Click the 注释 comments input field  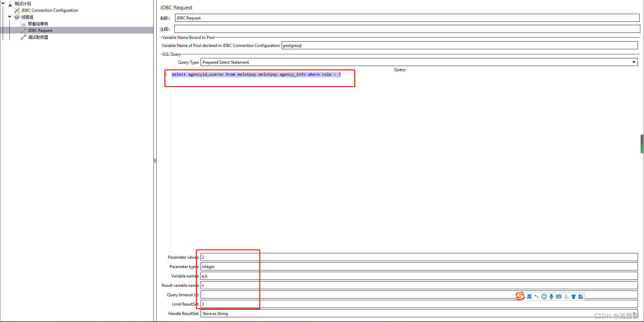tap(407, 29)
